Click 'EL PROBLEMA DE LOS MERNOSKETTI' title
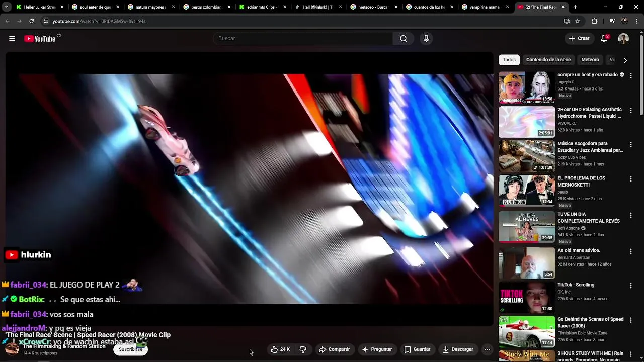This screenshot has height=362, width=644. coord(581,182)
